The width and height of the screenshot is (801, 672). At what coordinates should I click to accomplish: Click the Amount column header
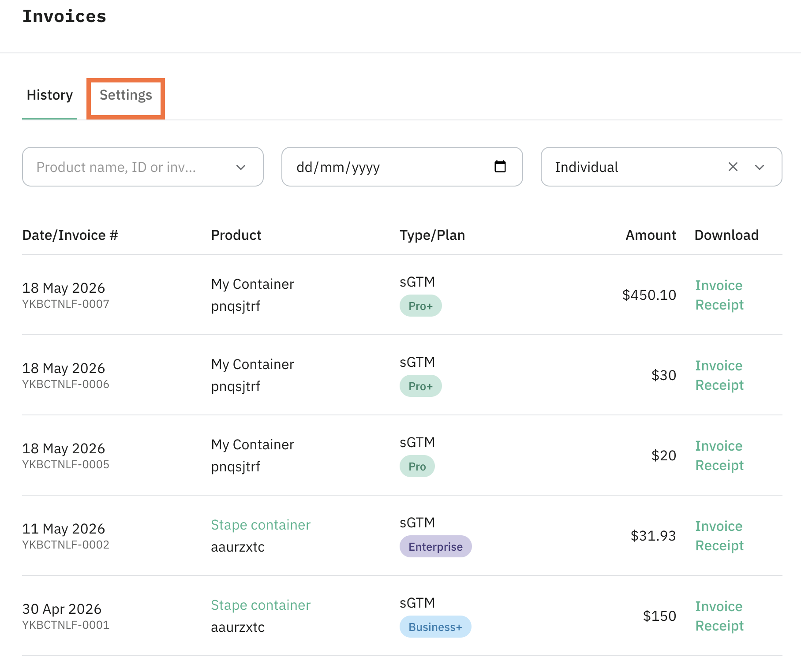[x=651, y=235]
